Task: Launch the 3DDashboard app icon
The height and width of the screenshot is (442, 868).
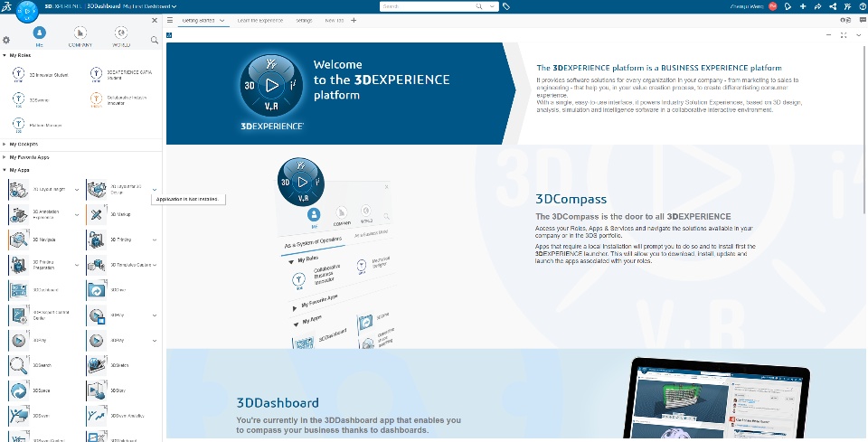Action: click(18, 290)
